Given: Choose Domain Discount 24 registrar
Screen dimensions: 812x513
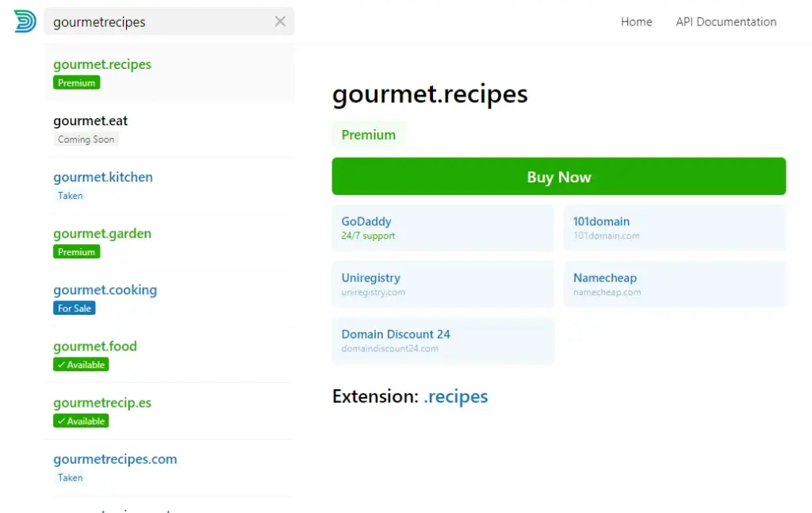Looking at the screenshot, I should [x=442, y=341].
